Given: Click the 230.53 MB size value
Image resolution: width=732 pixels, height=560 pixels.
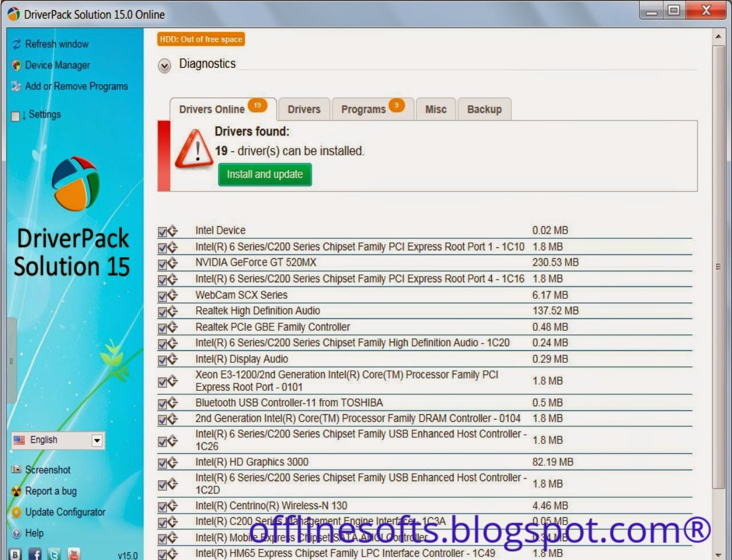Looking at the screenshot, I should [555, 262].
